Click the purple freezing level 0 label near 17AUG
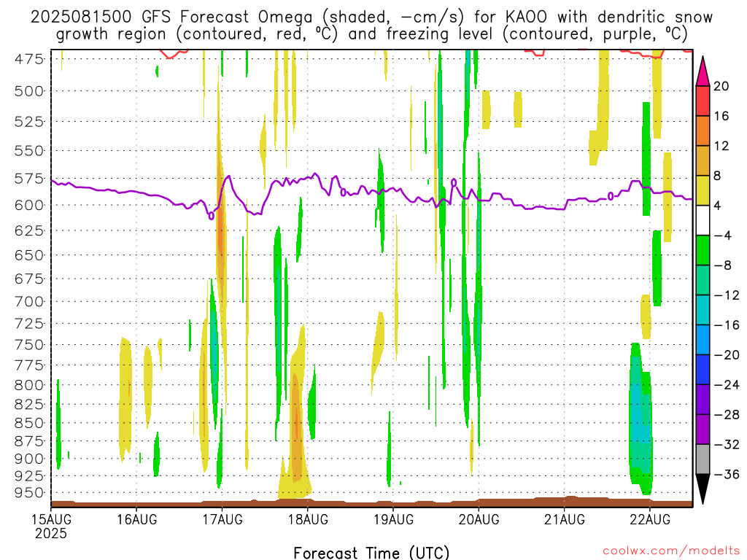The width and height of the screenshot is (747, 560). tap(211, 216)
